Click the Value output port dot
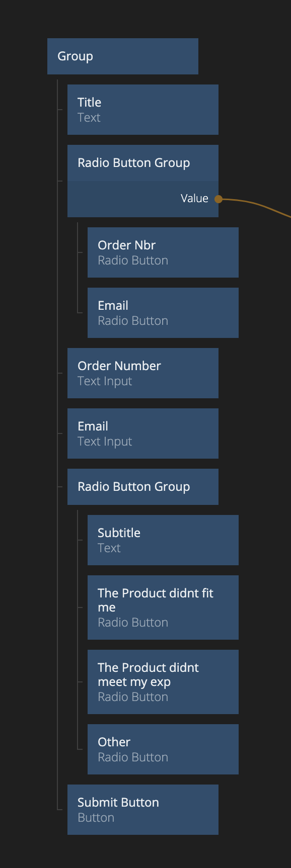This screenshot has width=291, height=868. (218, 199)
